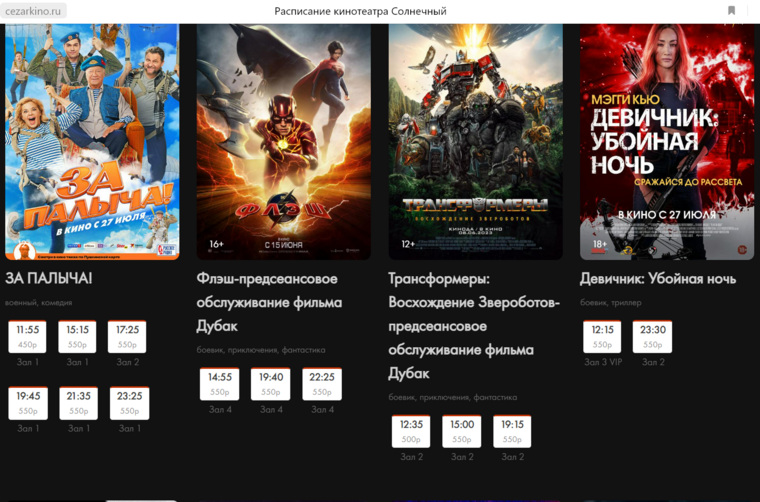Choose the 12:35 Трансформеры session
Image resolution: width=760 pixels, height=502 pixels.
coord(411,431)
